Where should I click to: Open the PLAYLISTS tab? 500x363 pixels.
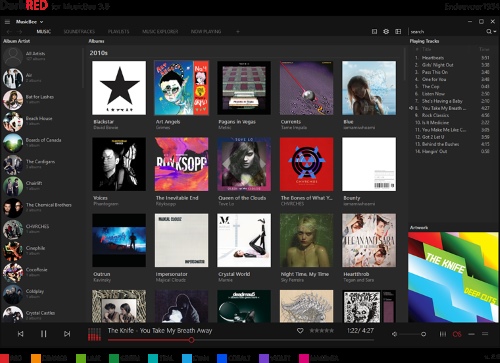click(x=118, y=32)
